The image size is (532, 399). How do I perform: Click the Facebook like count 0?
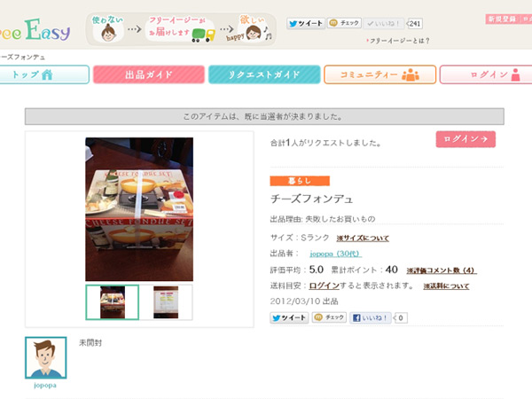point(401,318)
